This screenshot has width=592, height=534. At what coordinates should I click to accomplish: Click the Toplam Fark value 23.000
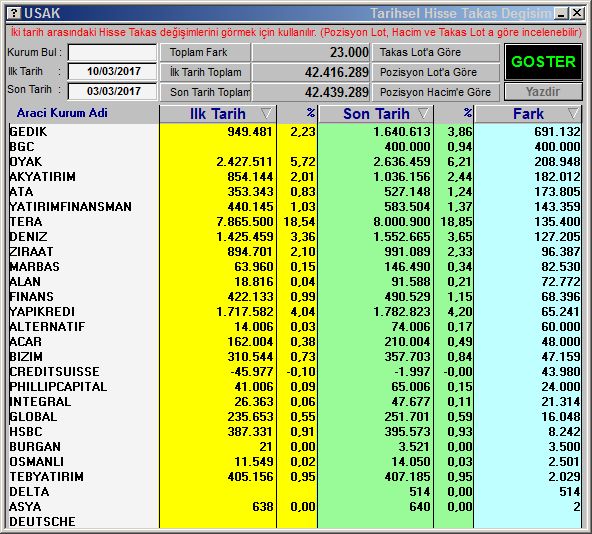349,52
